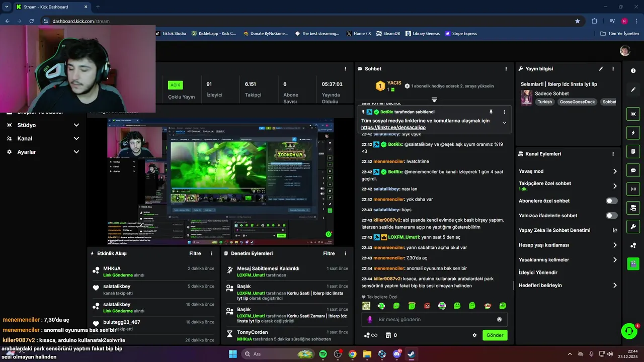
Task: Click the chat bubble icon in right sidebar
Action: click(633, 170)
